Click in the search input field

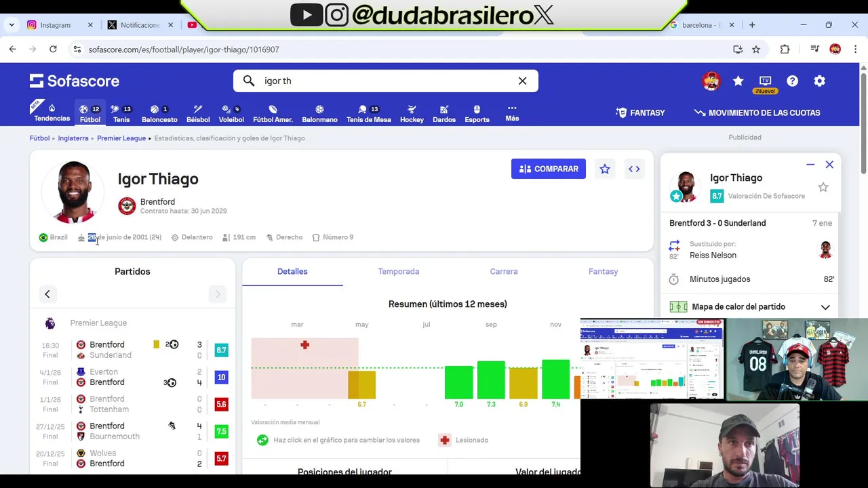387,81
